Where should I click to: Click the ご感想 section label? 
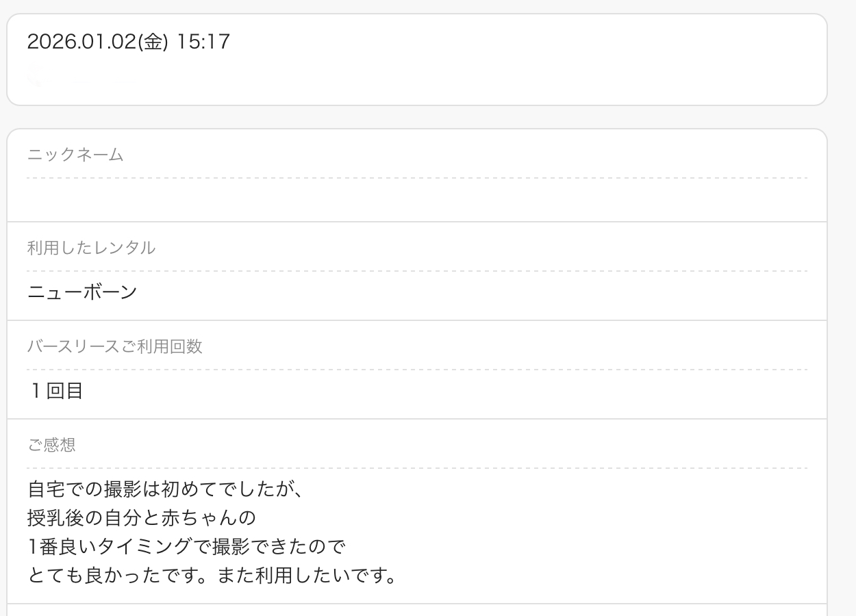(x=51, y=445)
